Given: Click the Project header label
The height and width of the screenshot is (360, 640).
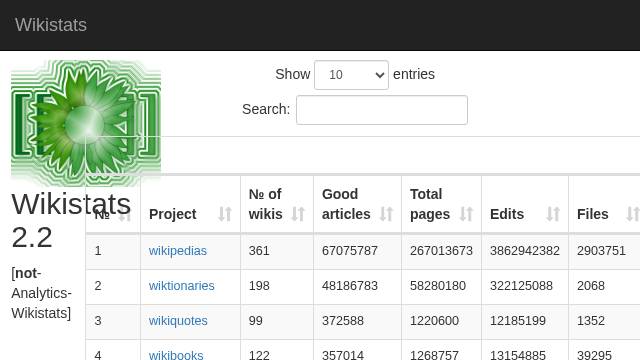Looking at the screenshot, I should (x=173, y=214).
